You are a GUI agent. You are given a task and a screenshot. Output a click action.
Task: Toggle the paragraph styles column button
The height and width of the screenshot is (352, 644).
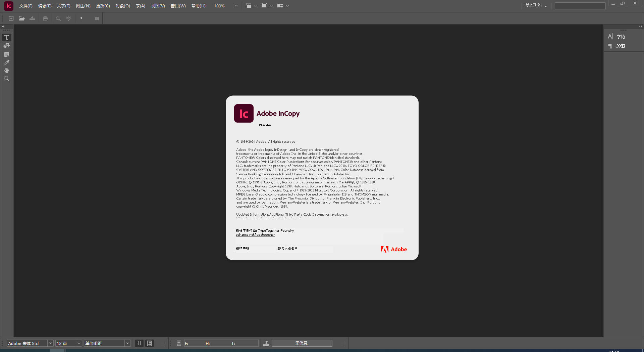[150, 343]
